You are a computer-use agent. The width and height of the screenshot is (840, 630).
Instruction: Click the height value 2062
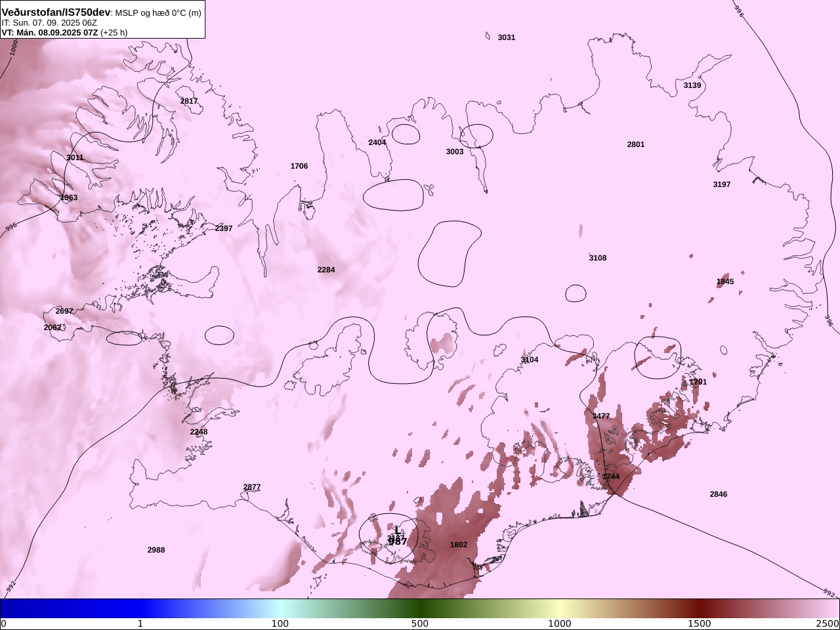[52, 328]
